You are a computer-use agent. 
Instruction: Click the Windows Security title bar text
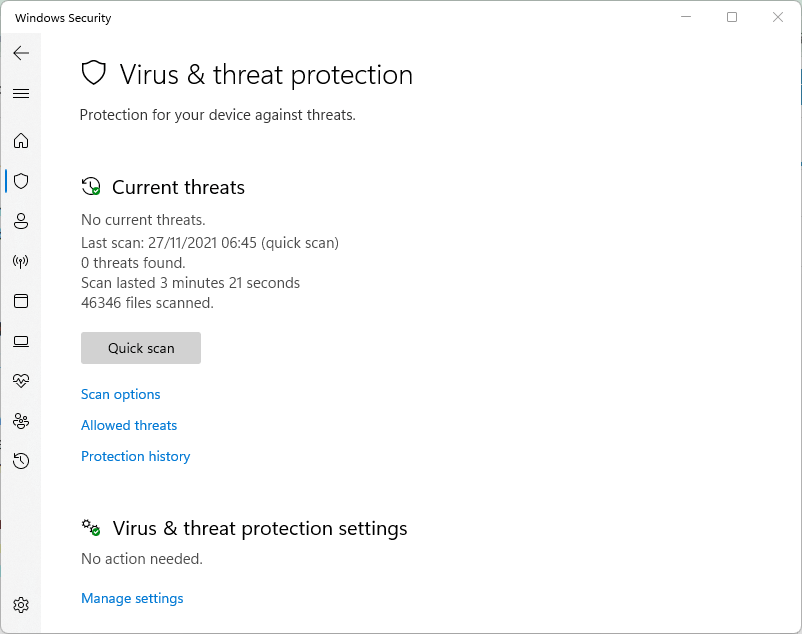tap(62, 17)
